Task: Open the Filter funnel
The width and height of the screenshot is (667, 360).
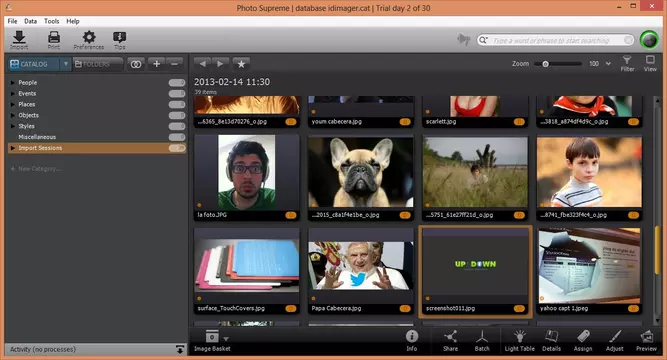Action: click(627, 63)
